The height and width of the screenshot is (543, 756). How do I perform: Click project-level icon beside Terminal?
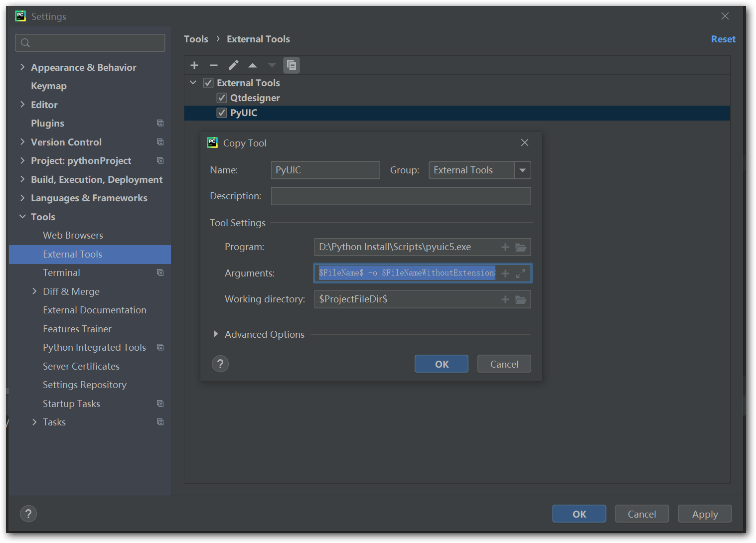[160, 272]
